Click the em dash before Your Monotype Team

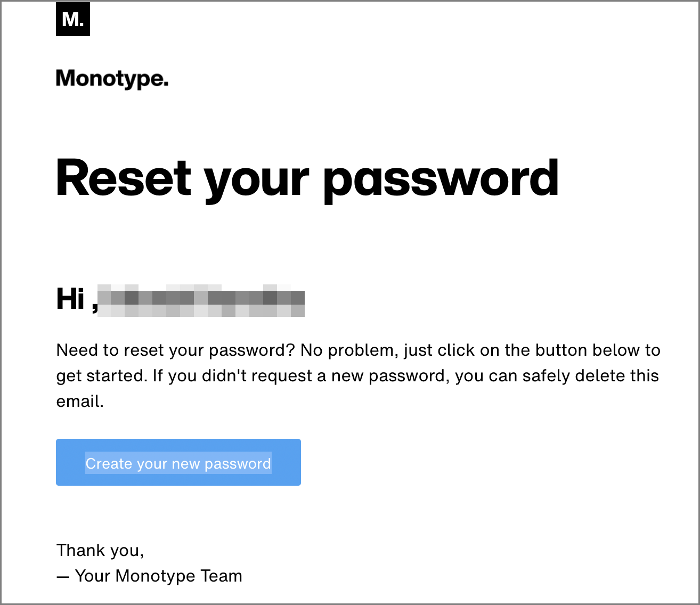pyautogui.click(x=63, y=576)
